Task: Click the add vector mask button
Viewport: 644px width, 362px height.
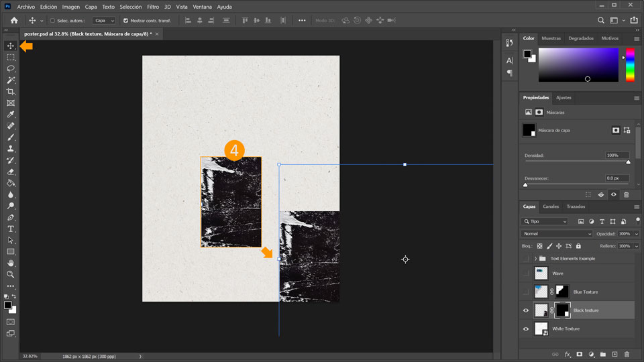Action: pos(627,130)
